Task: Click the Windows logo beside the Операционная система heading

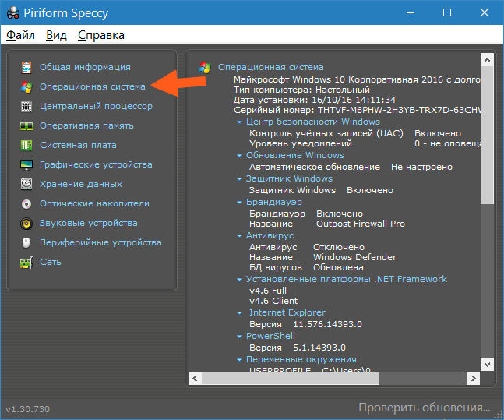Action: [x=205, y=68]
